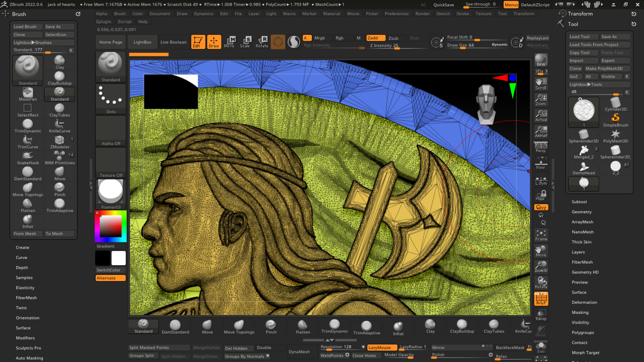This screenshot has height=362, width=644.
Task: Click the BPR render icon
Action: (541, 60)
